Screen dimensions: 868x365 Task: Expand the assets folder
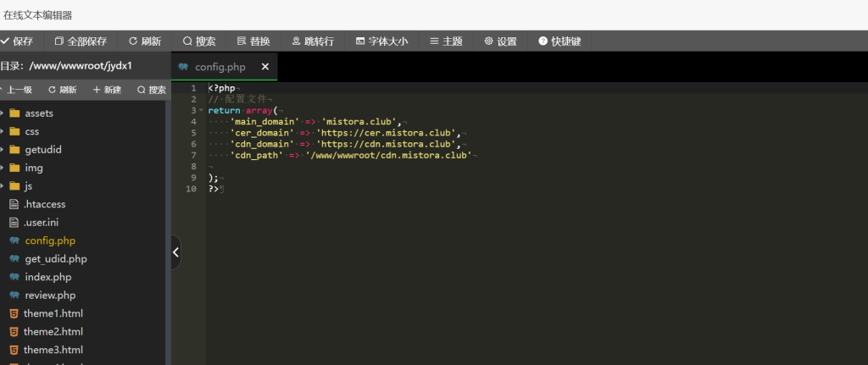pos(3,113)
